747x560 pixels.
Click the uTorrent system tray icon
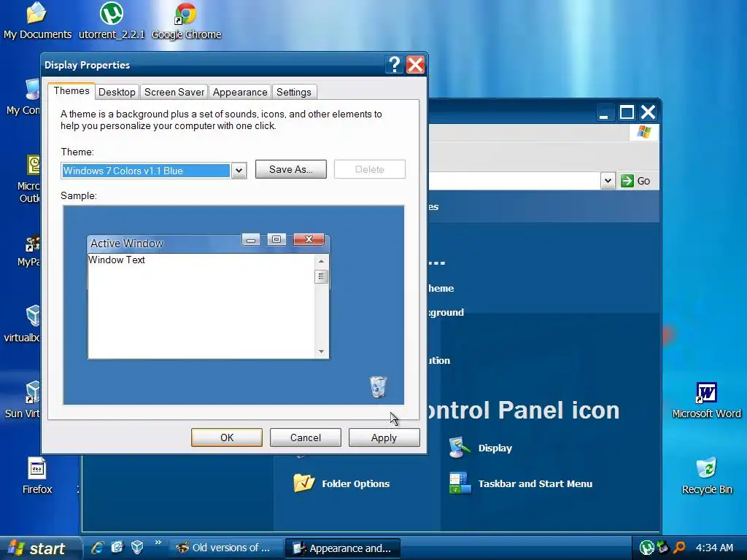(646, 548)
